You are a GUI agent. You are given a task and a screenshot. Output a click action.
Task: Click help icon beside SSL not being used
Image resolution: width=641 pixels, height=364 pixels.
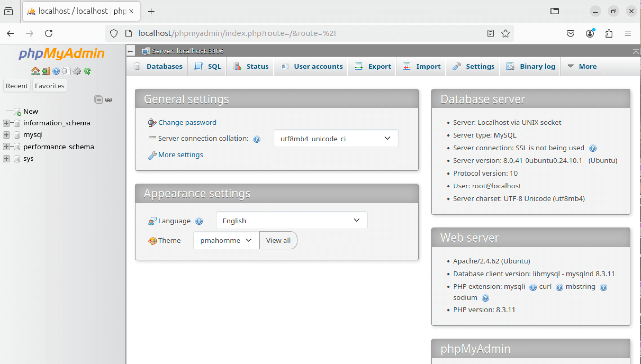click(x=593, y=148)
